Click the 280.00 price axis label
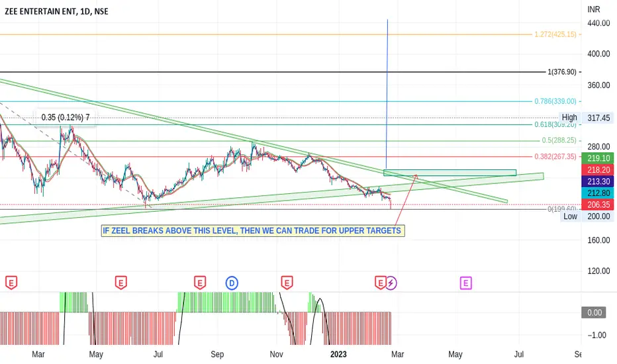The height and width of the screenshot is (364, 617). (598, 147)
